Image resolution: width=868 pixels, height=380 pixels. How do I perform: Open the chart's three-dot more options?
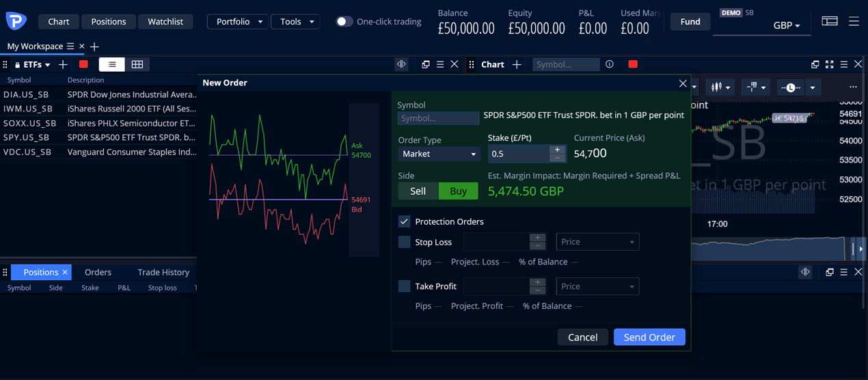853,87
